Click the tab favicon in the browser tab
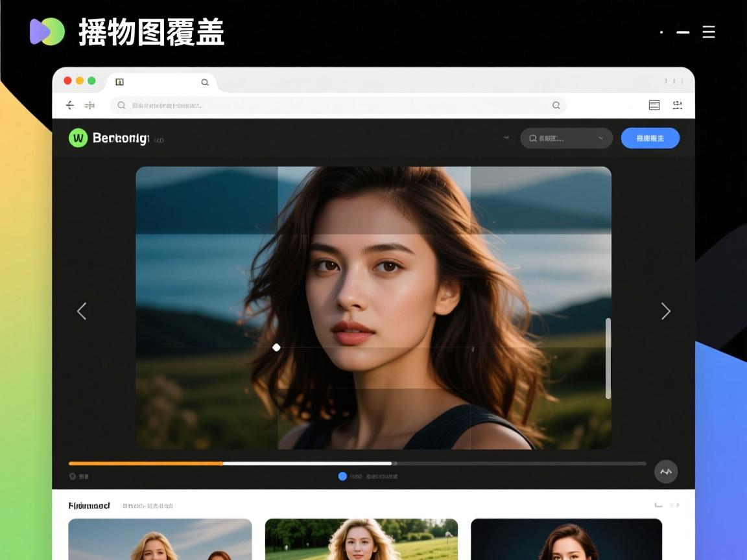Image resolution: width=747 pixels, height=560 pixels. tap(119, 82)
